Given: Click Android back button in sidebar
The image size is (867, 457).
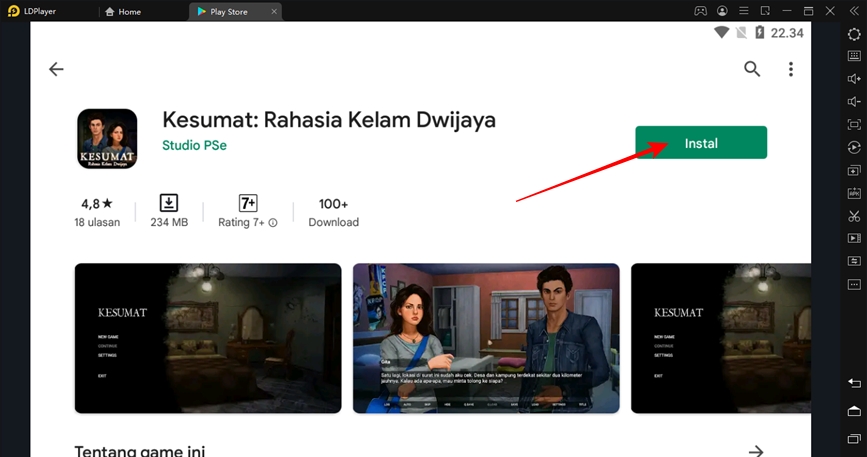Looking at the screenshot, I should pos(854,383).
